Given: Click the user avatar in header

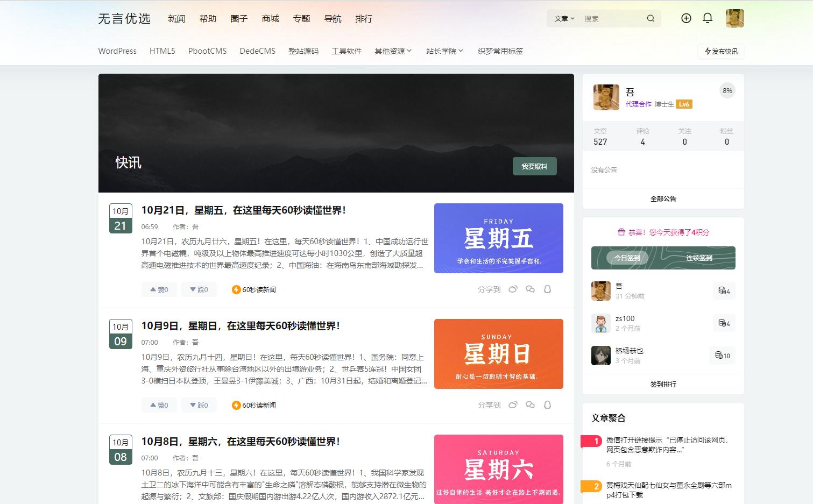Looking at the screenshot, I should coord(734,18).
